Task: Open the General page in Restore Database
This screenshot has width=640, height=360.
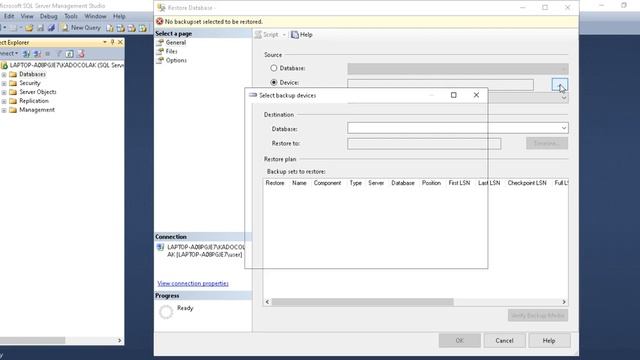Action: pyautogui.click(x=176, y=42)
